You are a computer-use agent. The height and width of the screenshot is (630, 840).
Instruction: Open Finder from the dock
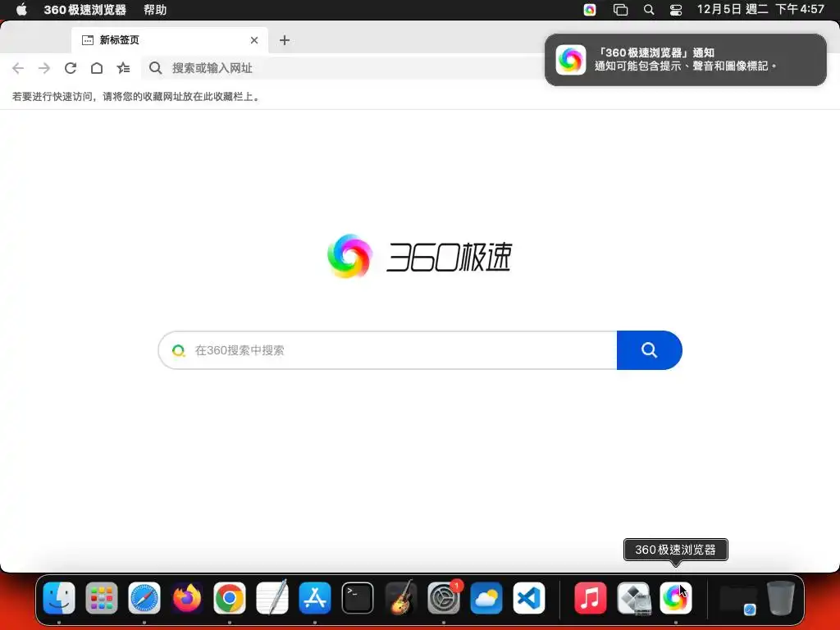(x=59, y=598)
